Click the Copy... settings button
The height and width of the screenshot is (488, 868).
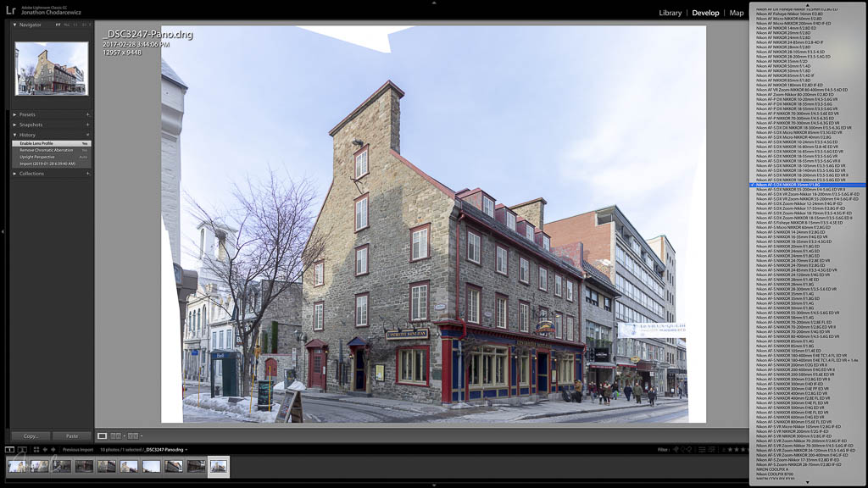coord(31,436)
